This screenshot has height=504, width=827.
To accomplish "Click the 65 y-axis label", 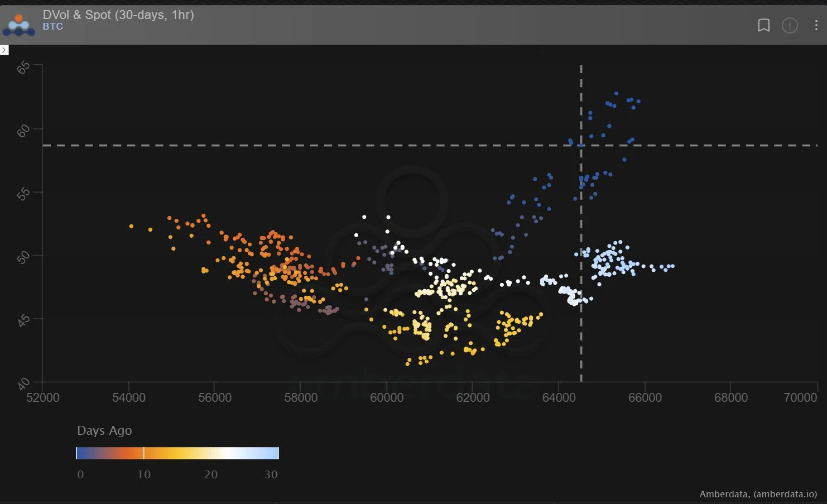I will 23,68.
